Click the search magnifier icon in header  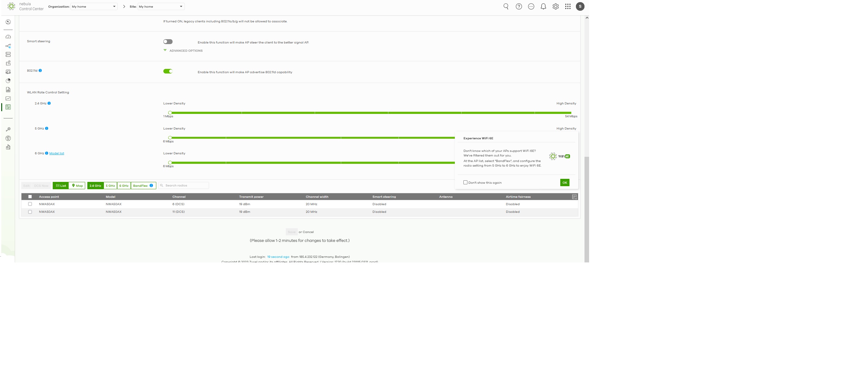pos(506,6)
